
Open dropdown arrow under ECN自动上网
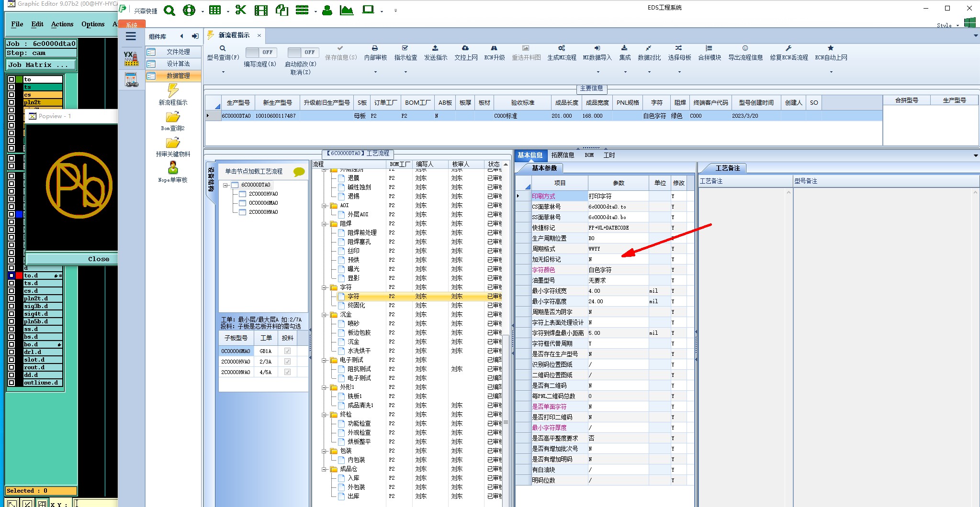pyautogui.click(x=831, y=72)
